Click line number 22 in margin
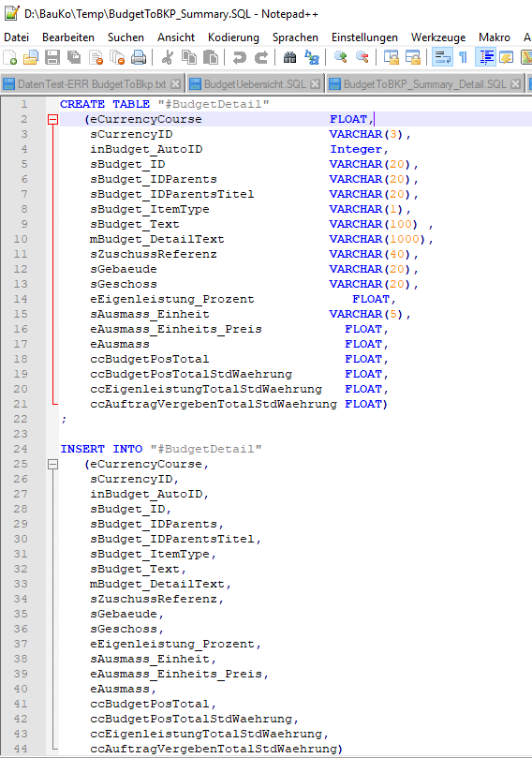Screen dimensions: 532x758 pos(21,419)
